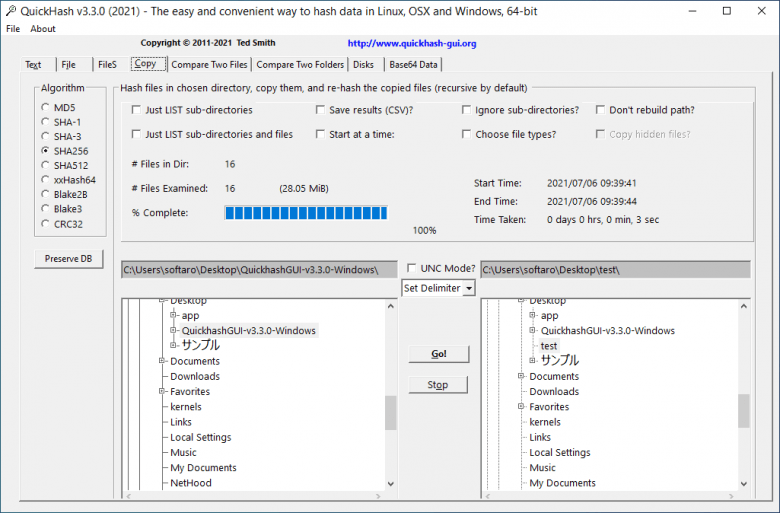The image size is (780, 513).
Task: Select NetHood in the source tree
Action: click(x=191, y=483)
